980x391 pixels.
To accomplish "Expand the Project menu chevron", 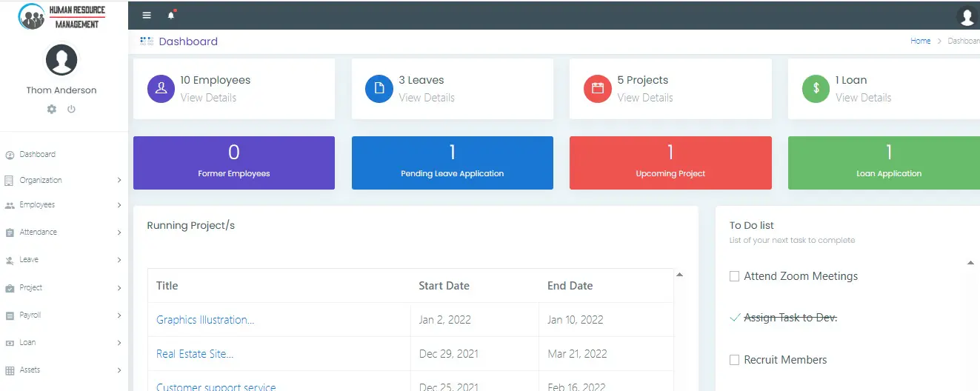I will [x=119, y=288].
